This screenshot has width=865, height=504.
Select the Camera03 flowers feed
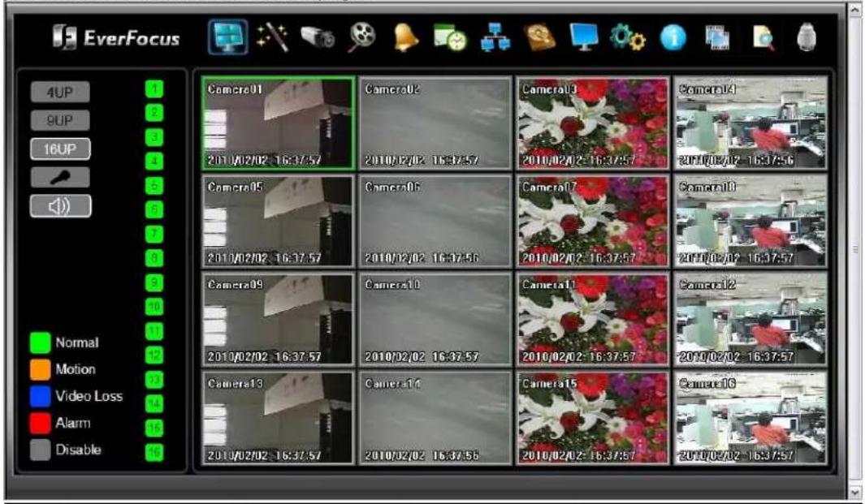pos(592,123)
